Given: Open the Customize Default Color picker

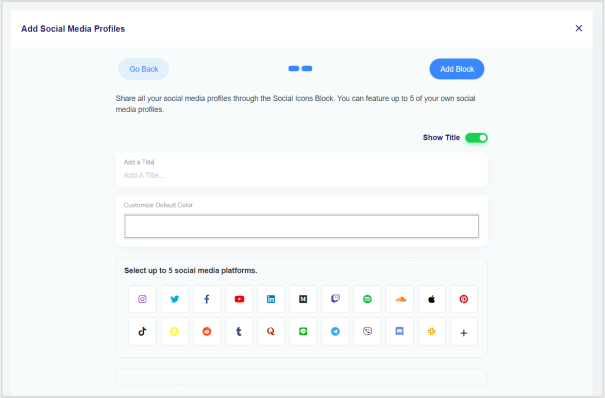Looking at the screenshot, I should pyautogui.click(x=302, y=226).
